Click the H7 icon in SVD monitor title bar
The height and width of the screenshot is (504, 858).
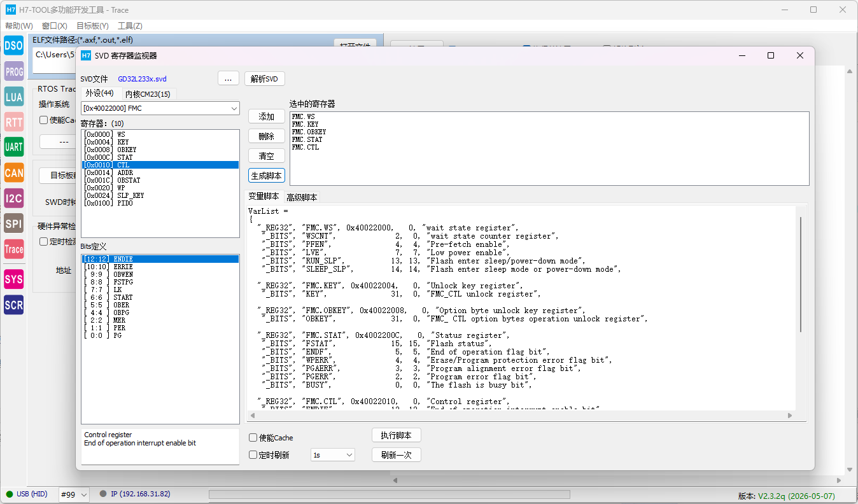coord(86,55)
